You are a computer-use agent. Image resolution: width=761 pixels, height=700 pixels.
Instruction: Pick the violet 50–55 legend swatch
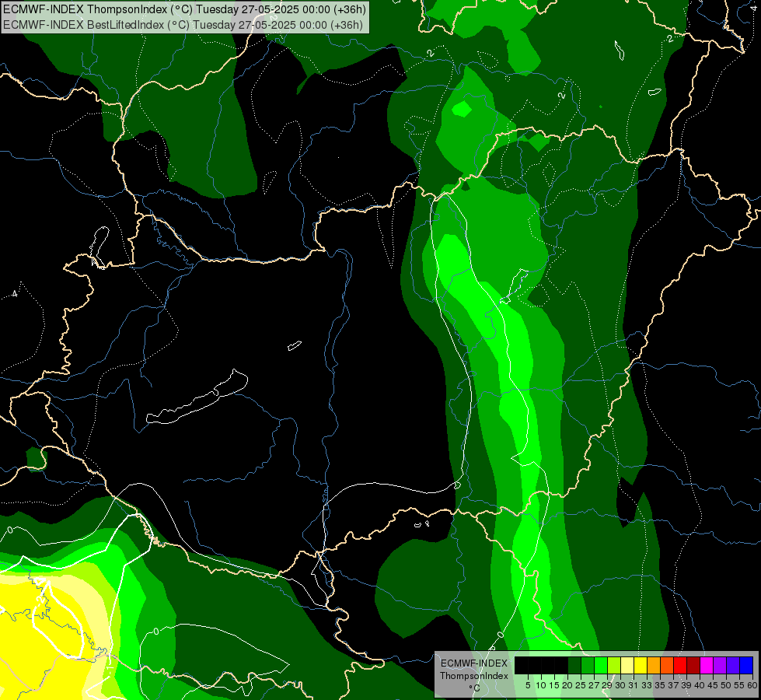click(733, 665)
